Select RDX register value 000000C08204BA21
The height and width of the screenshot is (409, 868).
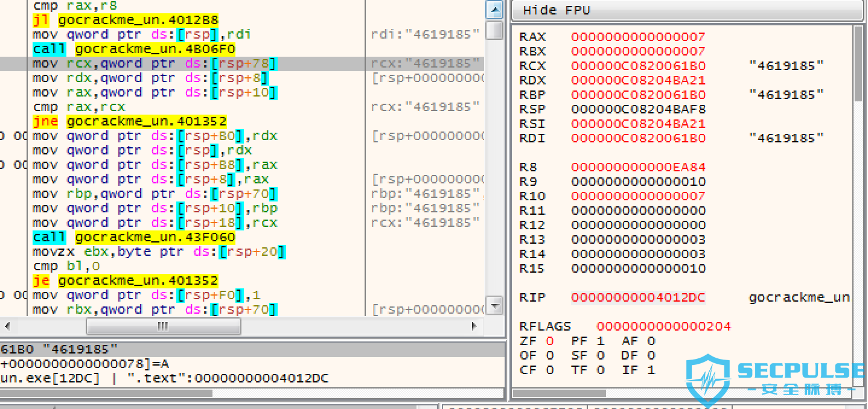pyautogui.click(x=638, y=80)
